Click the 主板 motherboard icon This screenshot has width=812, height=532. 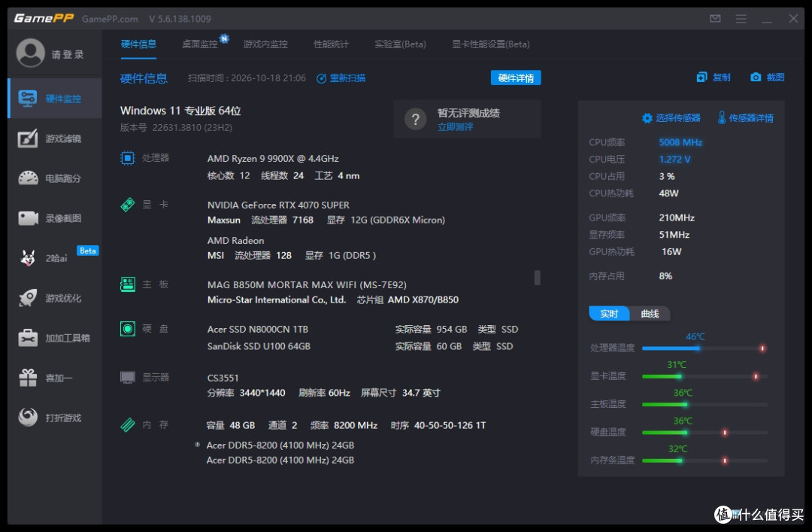tap(127, 284)
